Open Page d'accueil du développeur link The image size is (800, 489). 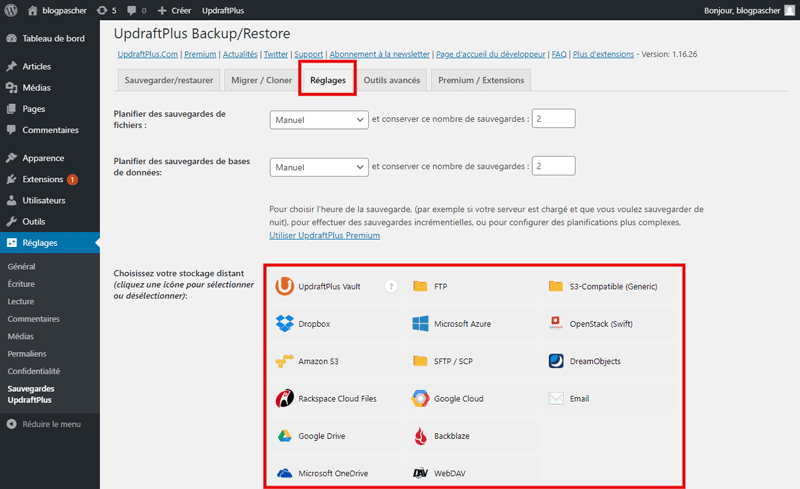(x=491, y=54)
